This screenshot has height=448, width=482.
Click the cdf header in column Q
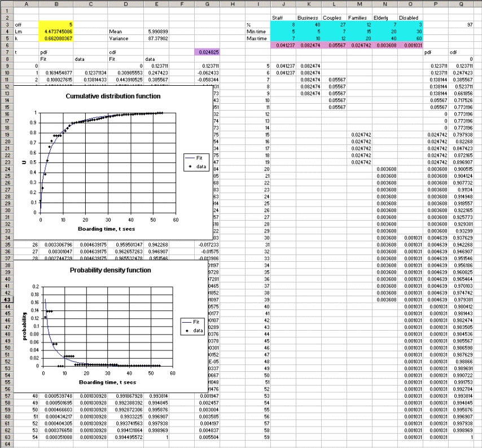pos(461,52)
